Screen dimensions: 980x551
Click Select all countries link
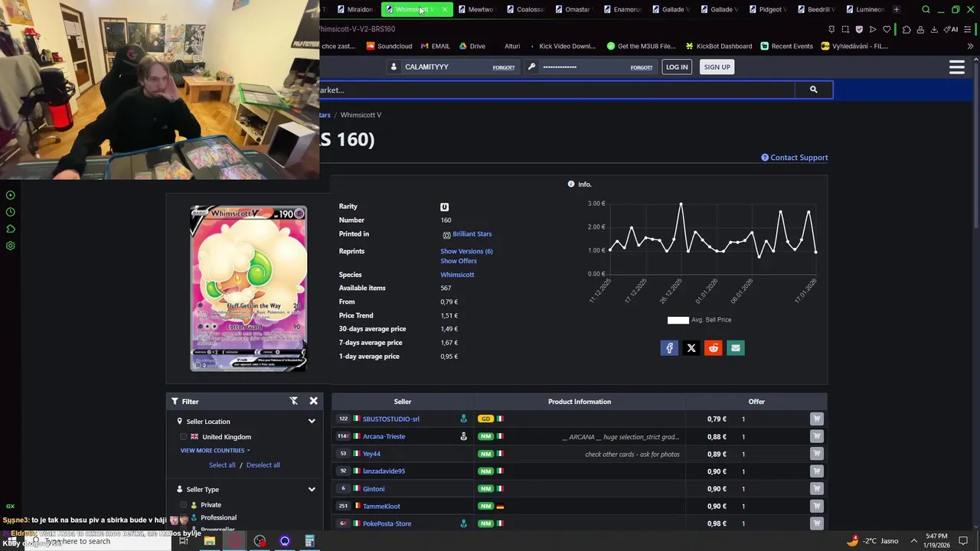(222, 465)
